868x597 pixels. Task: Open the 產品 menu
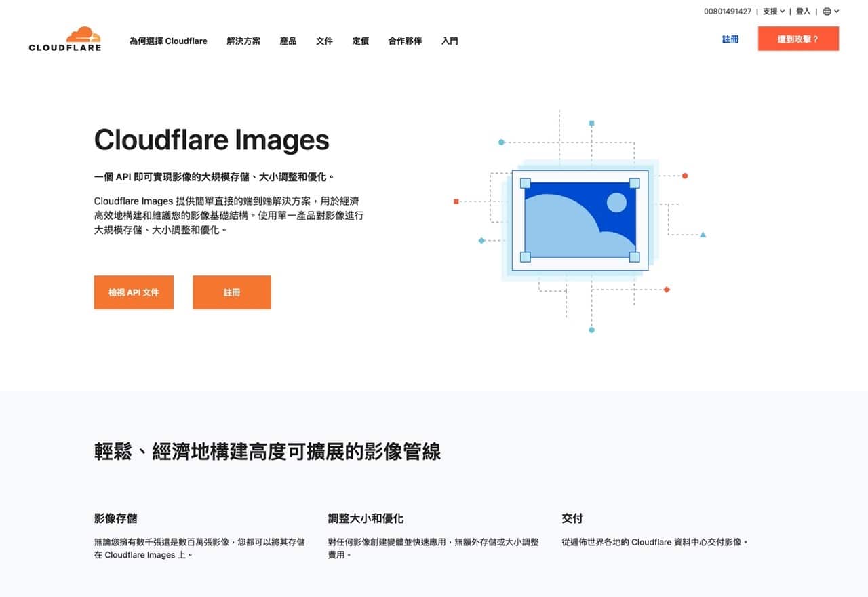(288, 41)
